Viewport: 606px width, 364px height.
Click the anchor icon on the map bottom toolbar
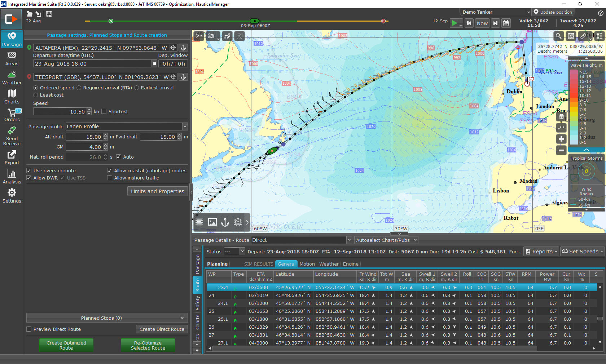tap(225, 222)
